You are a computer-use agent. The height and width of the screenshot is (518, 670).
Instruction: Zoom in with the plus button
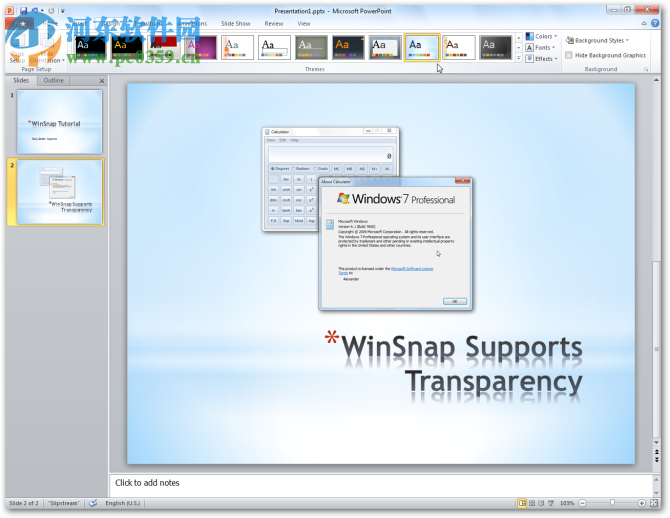click(x=641, y=503)
